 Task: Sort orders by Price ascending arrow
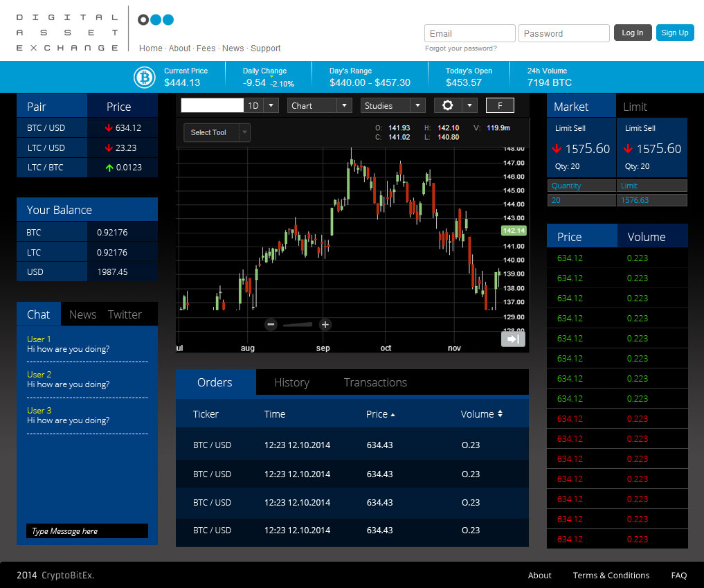[x=393, y=415]
